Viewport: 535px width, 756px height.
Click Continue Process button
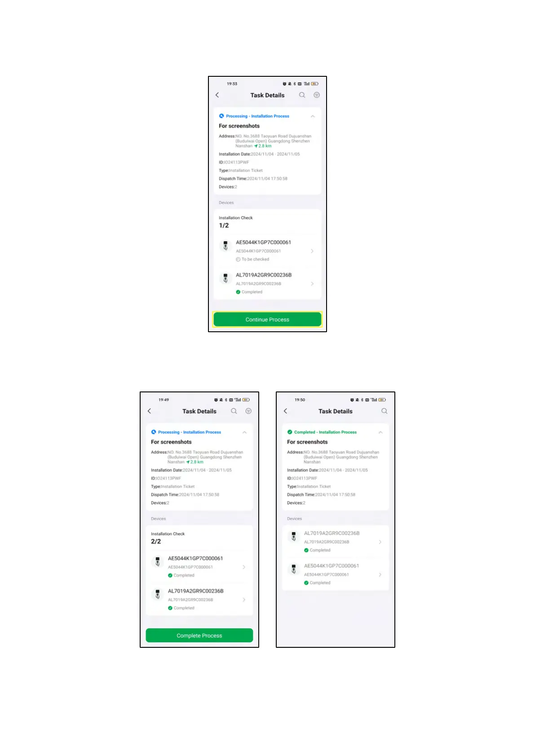click(267, 319)
